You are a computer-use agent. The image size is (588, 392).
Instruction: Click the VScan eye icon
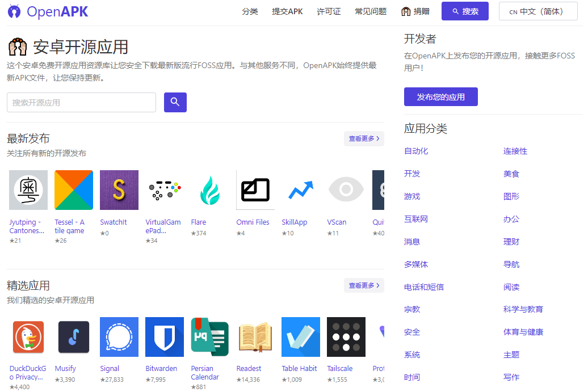point(346,190)
